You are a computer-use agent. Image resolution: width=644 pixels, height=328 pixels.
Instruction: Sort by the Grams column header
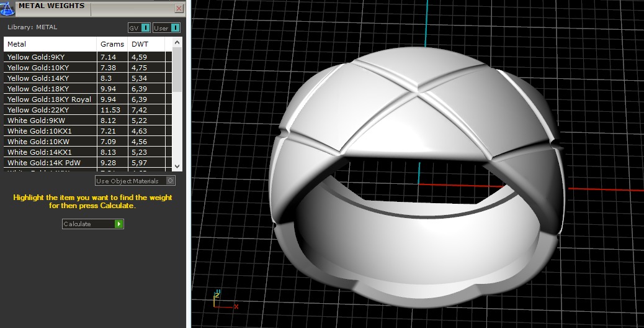pyautogui.click(x=112, y=44)
